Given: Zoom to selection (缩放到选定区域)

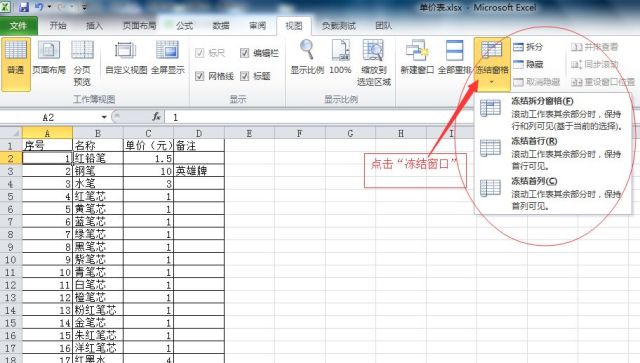Looking at the screenshot, I should [373, 62].
